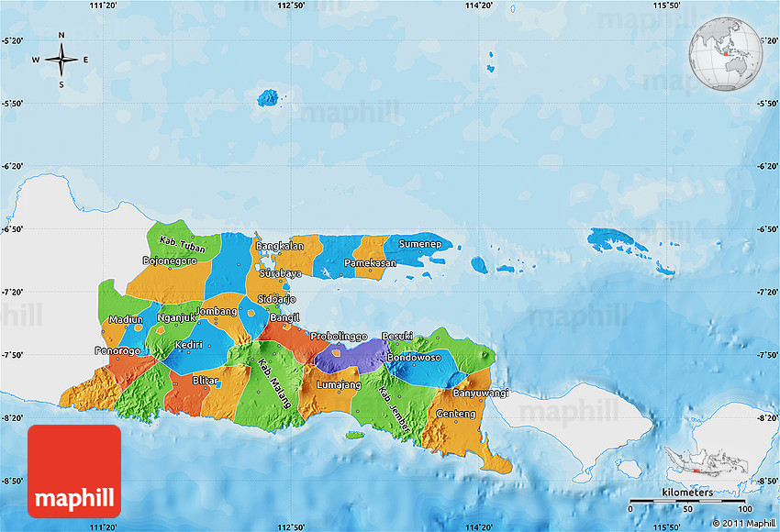Select the Surabaya label on the map
This screenshot has height=532, width=780.
(280, 273)
